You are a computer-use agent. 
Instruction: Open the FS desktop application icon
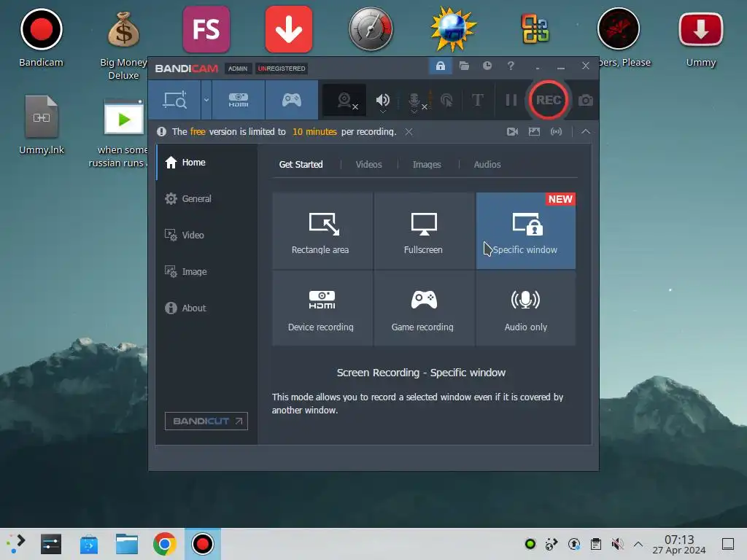coord(206,29)
